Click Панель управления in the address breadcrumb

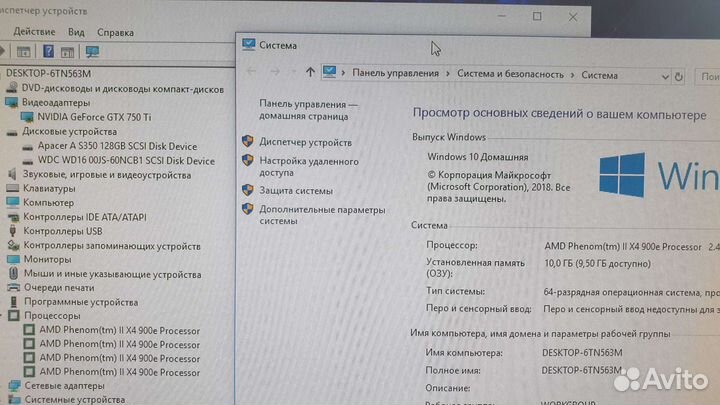pos(395,73)
